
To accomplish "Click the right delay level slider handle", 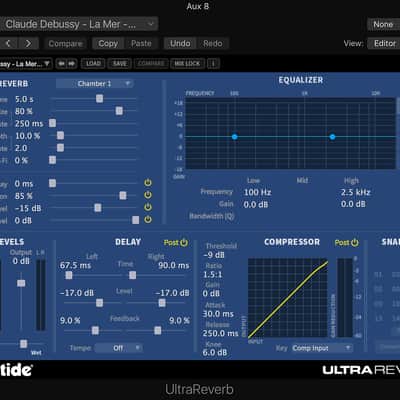I will click(x=162, y=303).
